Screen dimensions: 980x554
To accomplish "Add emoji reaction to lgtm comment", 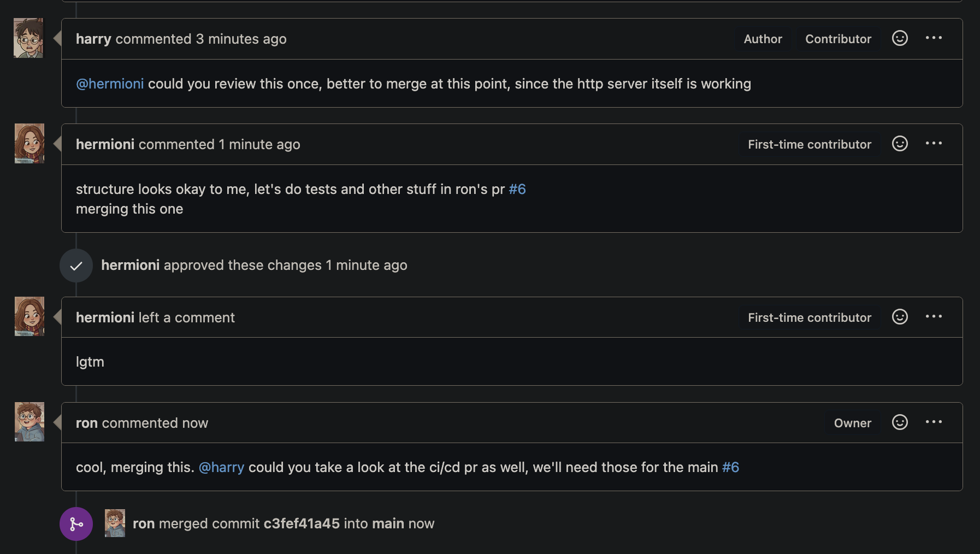I will [900, 317].
